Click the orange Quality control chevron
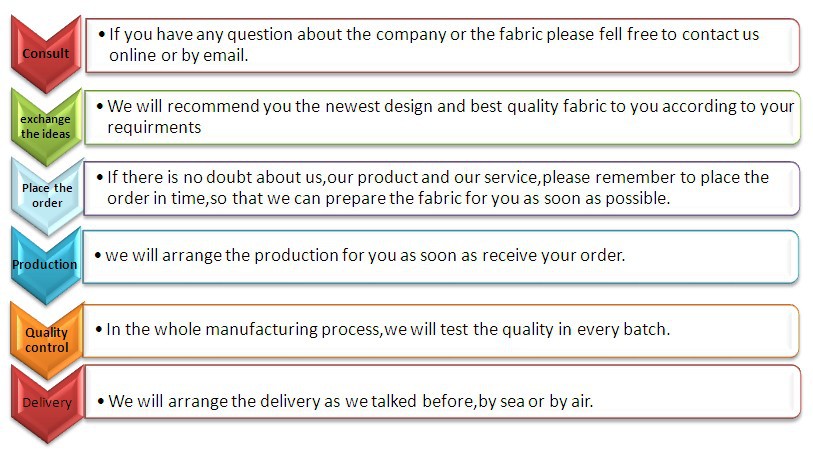Screen dimensions: 813x449 [47, 340]
